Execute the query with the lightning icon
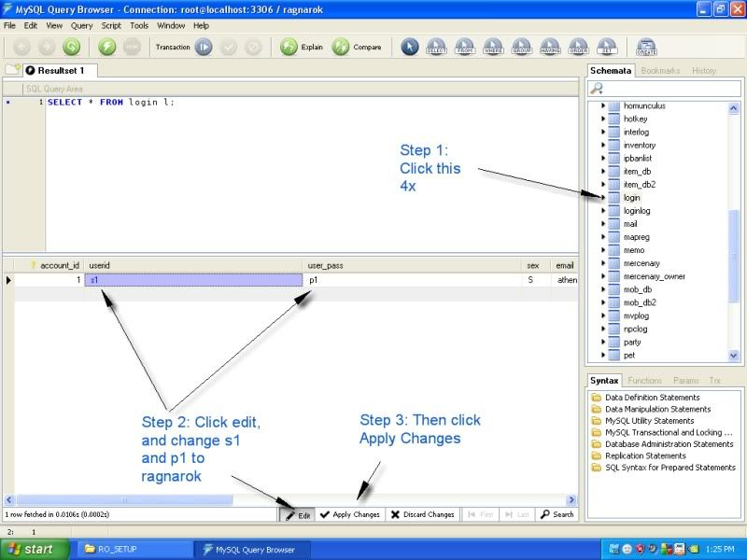The height and width of the screenshot is (560, 747). [x=107, y=47]
